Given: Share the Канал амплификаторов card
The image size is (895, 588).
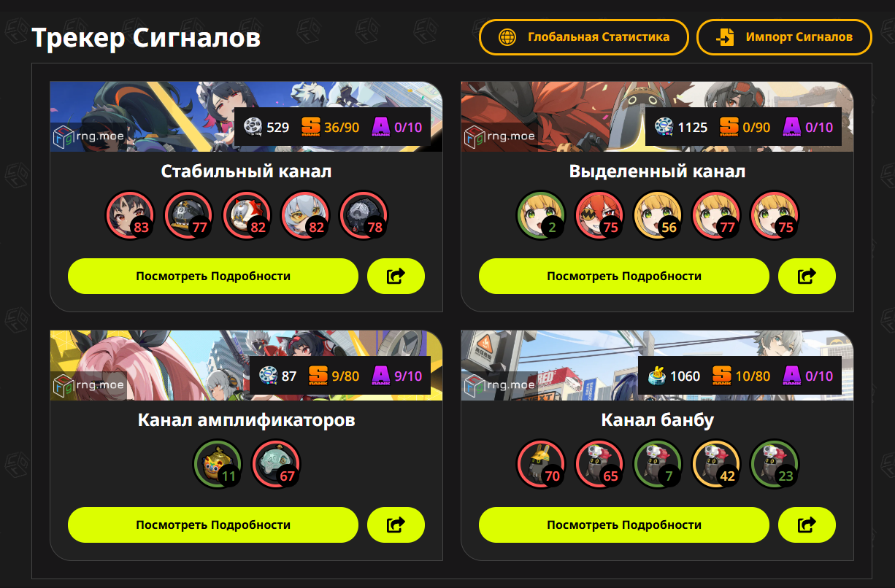Looking at the screenshot, I should coord(396,525).
